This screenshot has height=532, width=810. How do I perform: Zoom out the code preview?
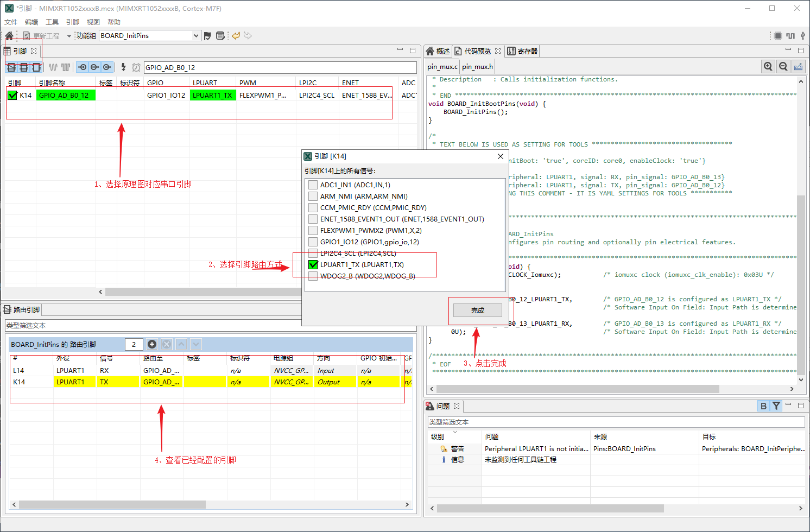click(x=783, y=66)
